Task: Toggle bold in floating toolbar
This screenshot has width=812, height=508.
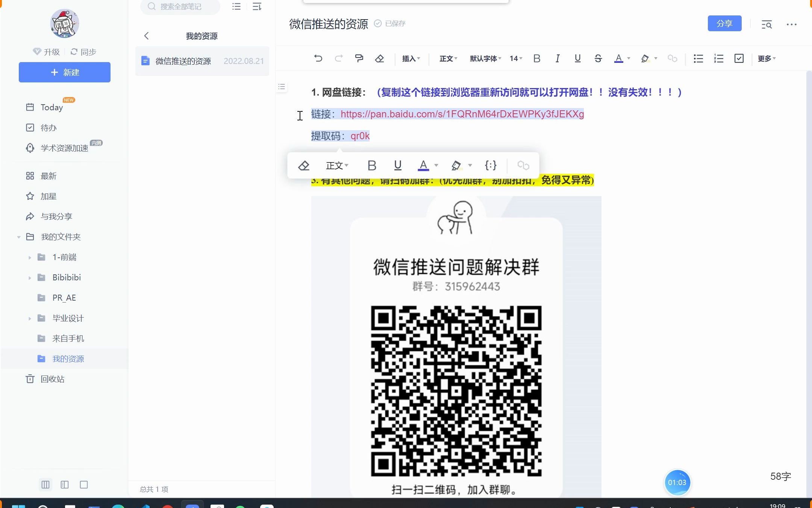Action: point(372,165)
